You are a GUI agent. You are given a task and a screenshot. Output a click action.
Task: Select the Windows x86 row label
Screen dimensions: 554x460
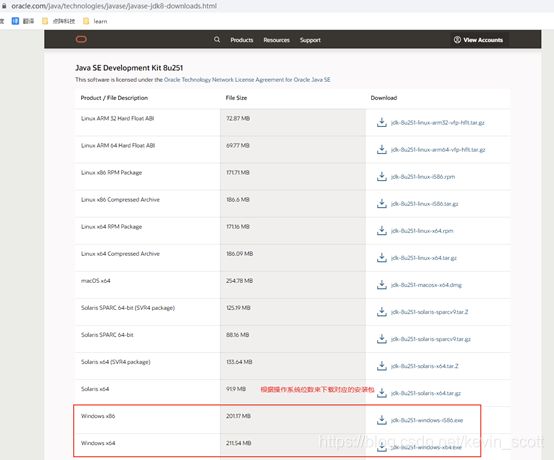pos(98,416)
